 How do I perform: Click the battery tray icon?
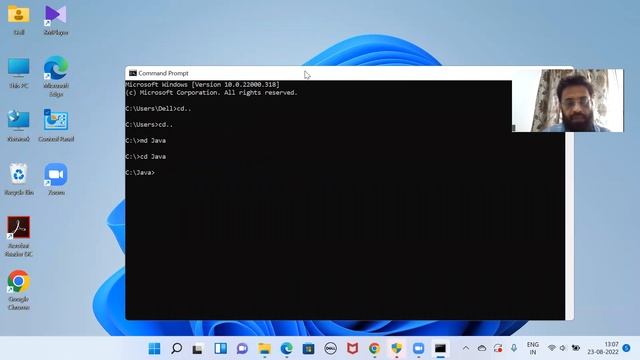(576, 348)
